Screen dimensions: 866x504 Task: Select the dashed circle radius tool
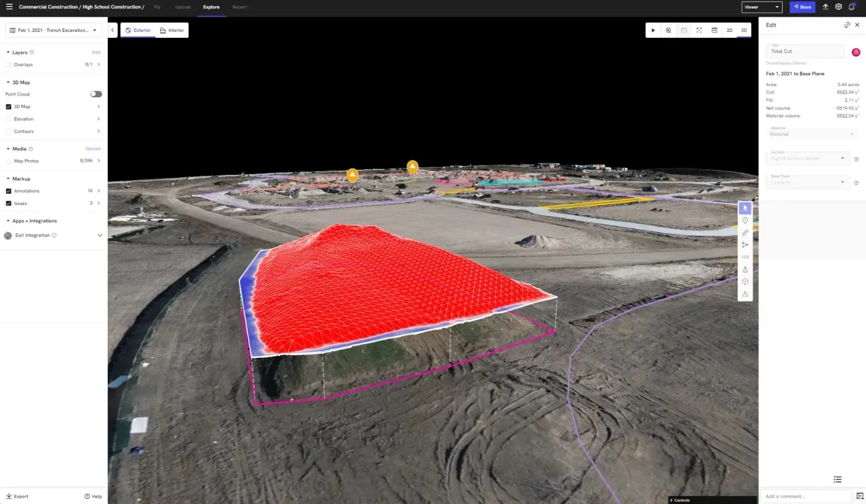tap(745, 282)
